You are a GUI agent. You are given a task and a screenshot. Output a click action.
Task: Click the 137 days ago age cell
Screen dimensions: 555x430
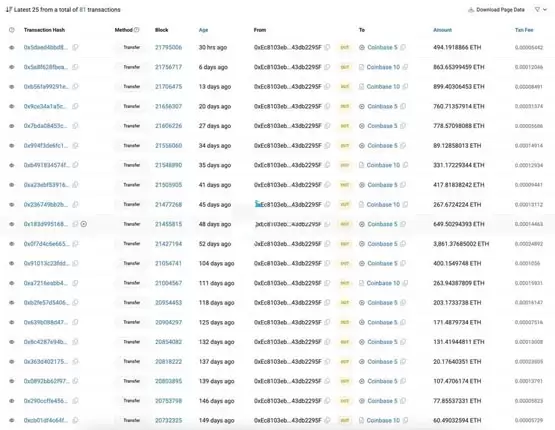pos(216,362)
